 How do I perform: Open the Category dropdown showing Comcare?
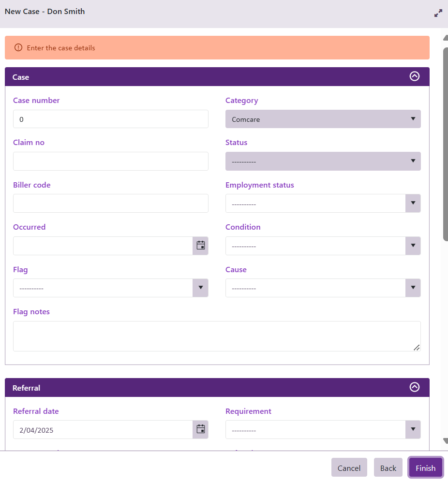(x=323, y=119)
